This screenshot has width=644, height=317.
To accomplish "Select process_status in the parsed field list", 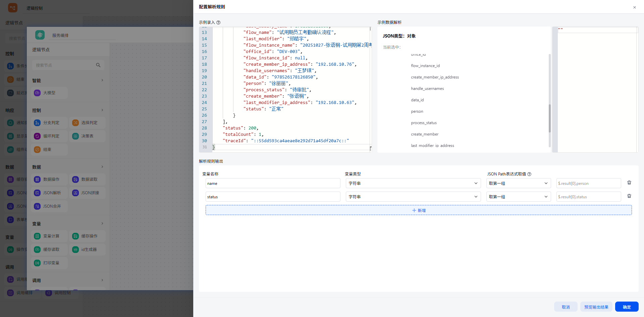I will (x=424, y=123).
